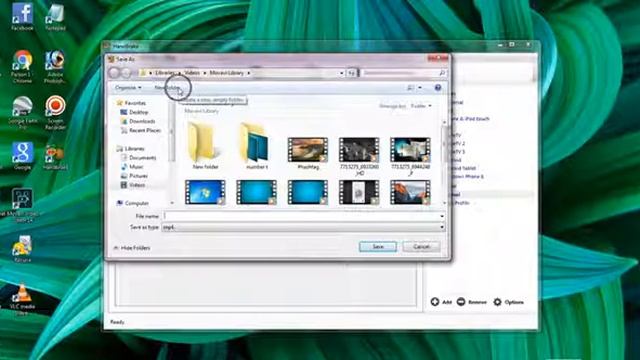Launch the VLC media player desktop icon
Screen dimensions: 640x360
pos(22,299)
